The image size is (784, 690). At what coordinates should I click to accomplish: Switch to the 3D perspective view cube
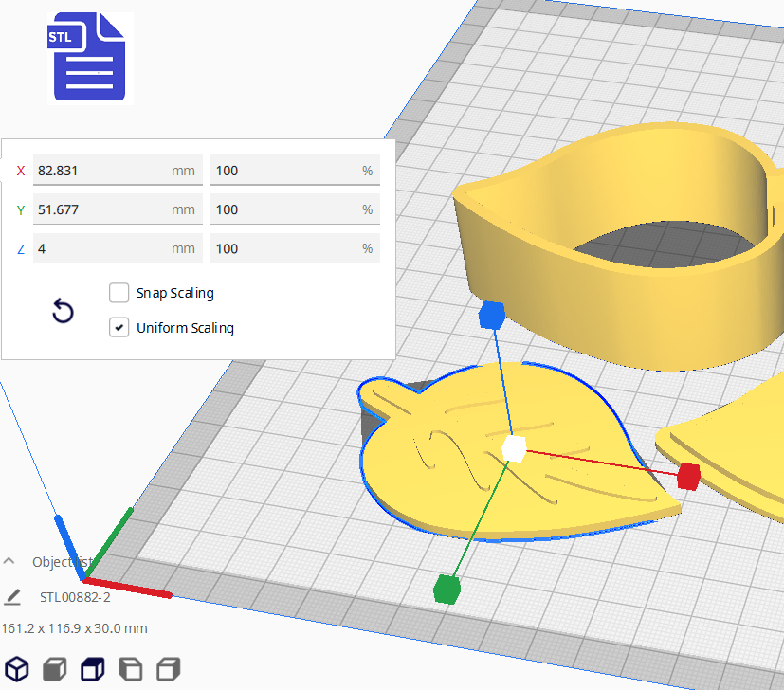pos(17,669)
